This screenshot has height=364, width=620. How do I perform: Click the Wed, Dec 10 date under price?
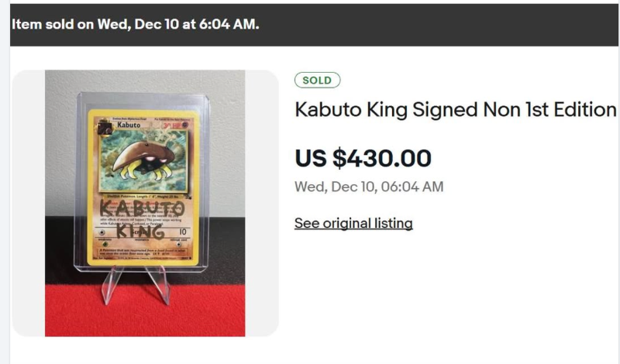[369, 187]
